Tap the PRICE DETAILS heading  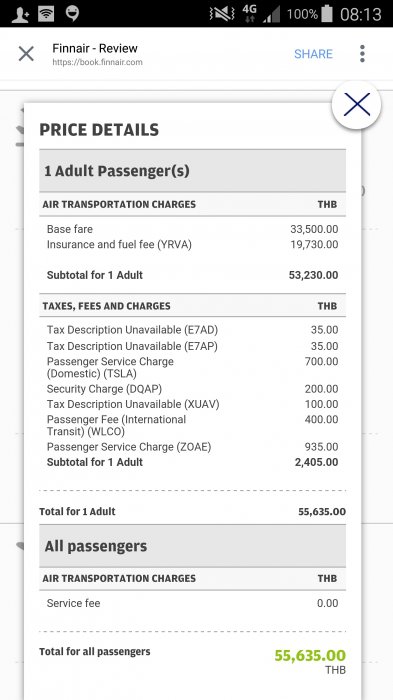99,129
